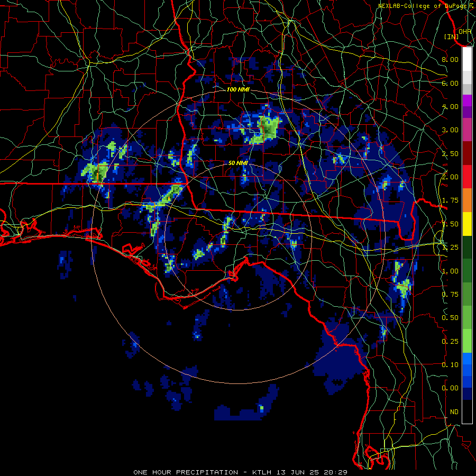Click the darkest green swatch beside 1.25

(x=467, y=247)
